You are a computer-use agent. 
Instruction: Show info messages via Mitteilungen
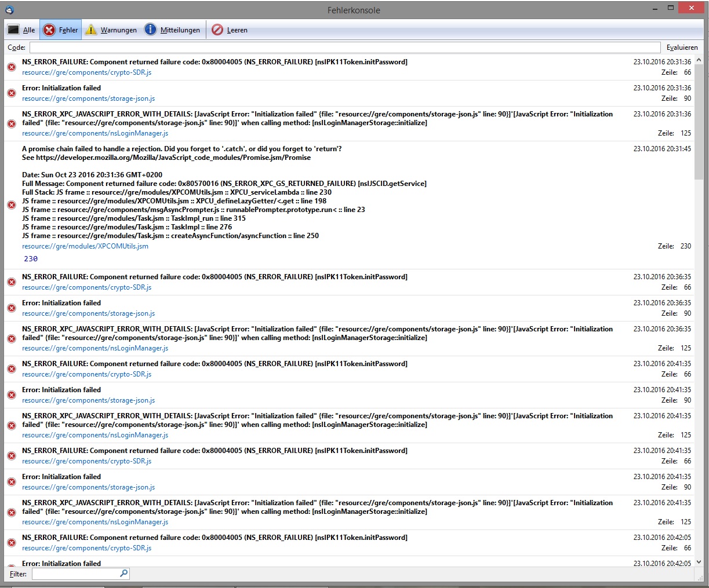click(x=172, y=30)
